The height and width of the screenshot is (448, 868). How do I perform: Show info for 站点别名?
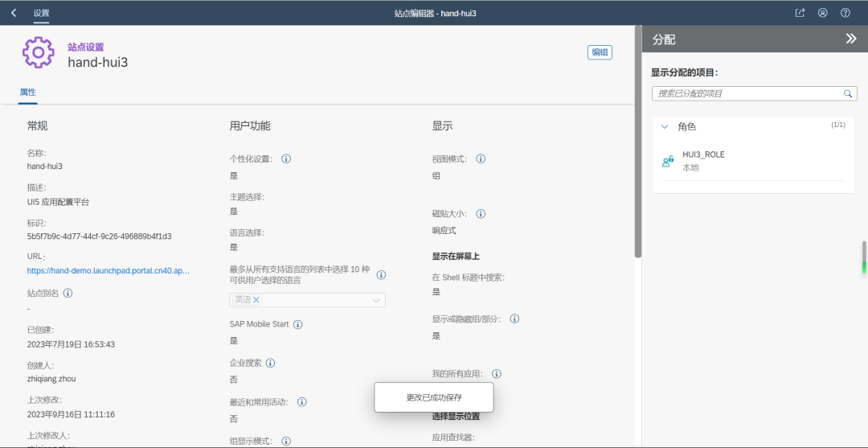coord(68,293)
